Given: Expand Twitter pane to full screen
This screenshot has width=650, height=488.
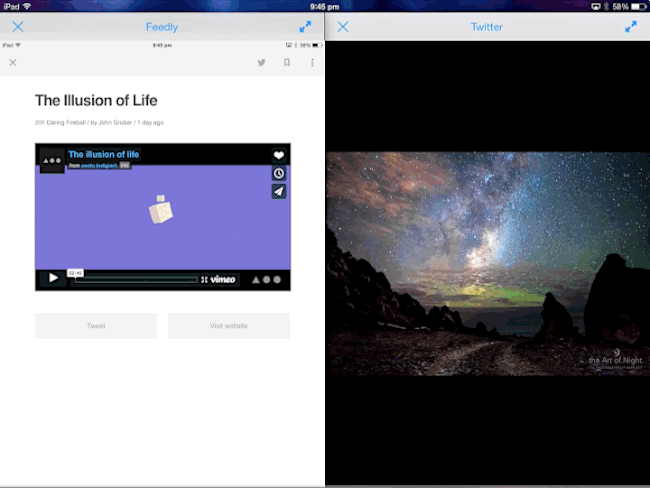Looking at the screenshot, I should point(631,27).
